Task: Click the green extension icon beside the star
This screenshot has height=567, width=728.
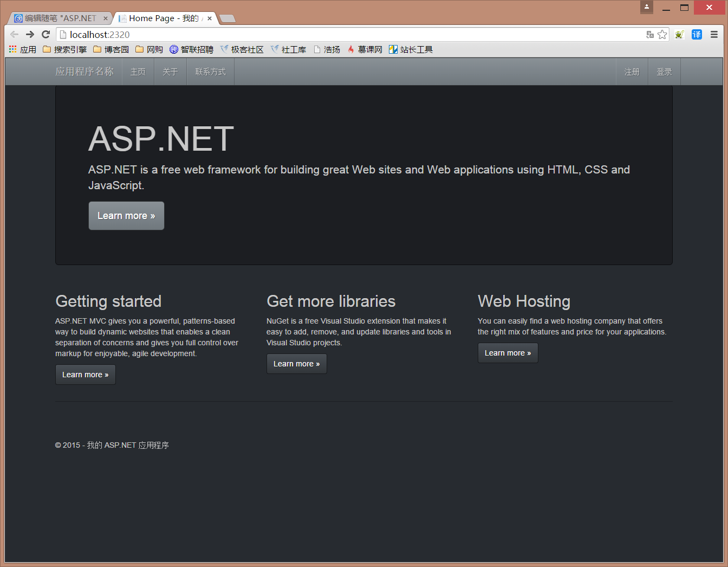Action: (679, 35)
